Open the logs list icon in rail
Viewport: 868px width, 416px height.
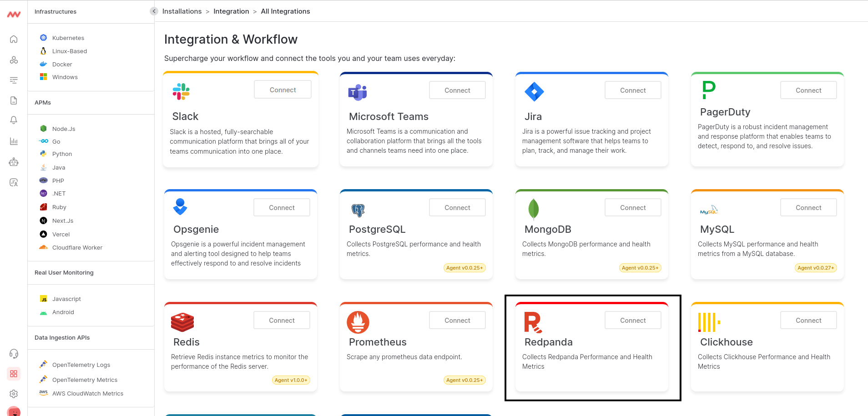[14, 80]
